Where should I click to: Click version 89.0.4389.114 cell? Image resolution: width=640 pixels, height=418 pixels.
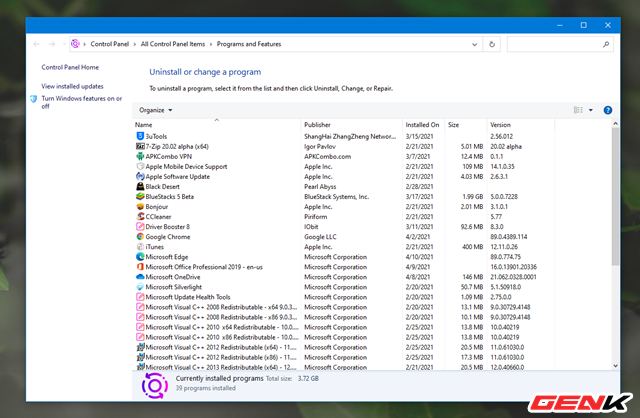point(509,237)
